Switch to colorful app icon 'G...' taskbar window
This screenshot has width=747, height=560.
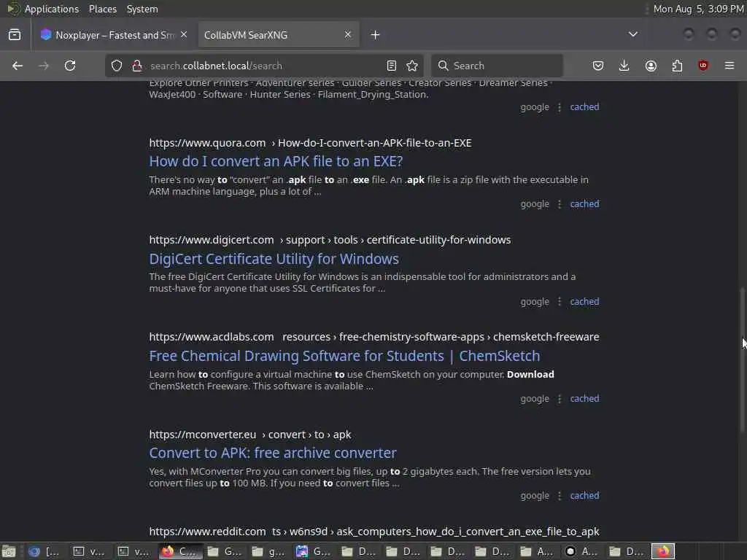(313, 551)
